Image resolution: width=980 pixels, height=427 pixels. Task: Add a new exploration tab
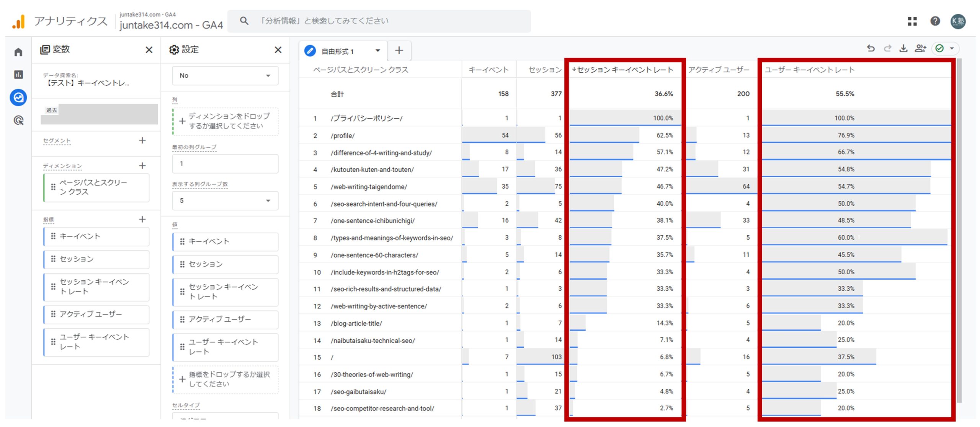pyautogui.click(x=399, y=51)
